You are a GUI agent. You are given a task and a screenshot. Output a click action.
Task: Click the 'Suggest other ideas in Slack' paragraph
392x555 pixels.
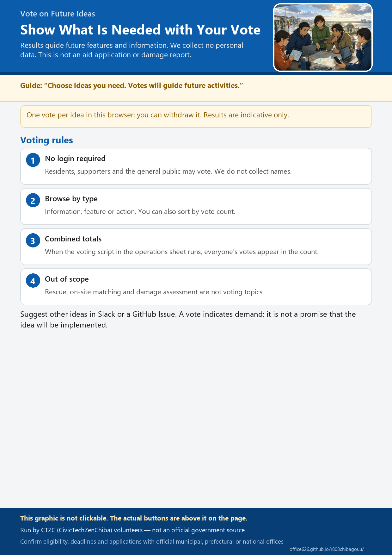coord(188,320)
